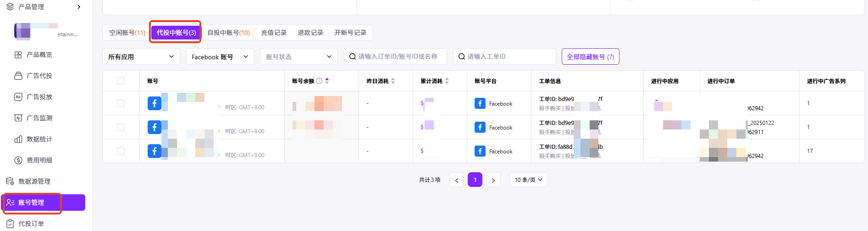This screenshot has height=231, width=868.
Task: Check the first account row checkbox
Action: [x=121, y=103]
